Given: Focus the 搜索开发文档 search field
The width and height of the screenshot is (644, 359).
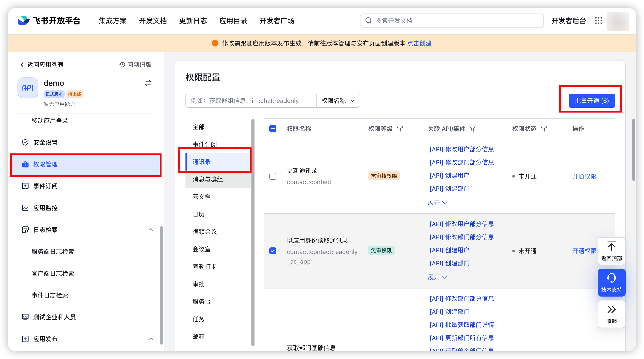Looking at the screenshot, I should tap(452, 21).
